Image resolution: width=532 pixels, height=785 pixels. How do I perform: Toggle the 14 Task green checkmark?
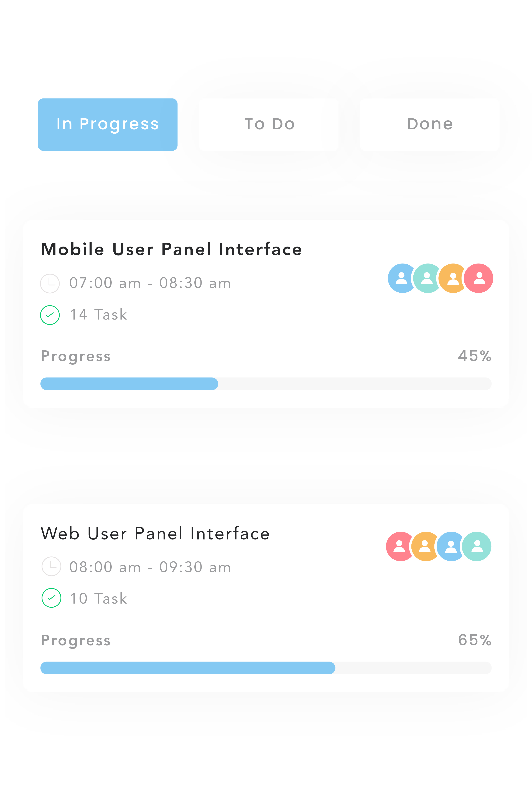pyautogui.click(x=50, y=315)
